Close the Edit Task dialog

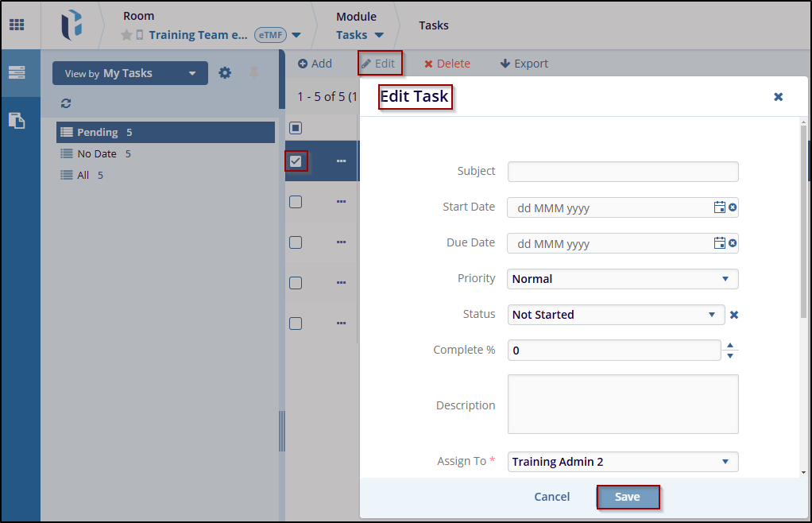[x=778, y=97]
